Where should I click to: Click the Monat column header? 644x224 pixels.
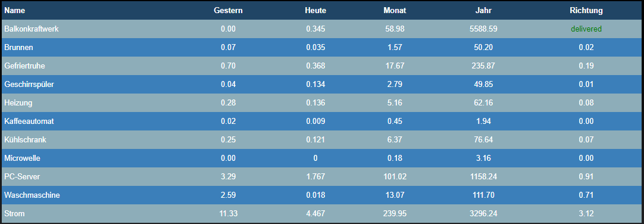click(x=395, y=11)
